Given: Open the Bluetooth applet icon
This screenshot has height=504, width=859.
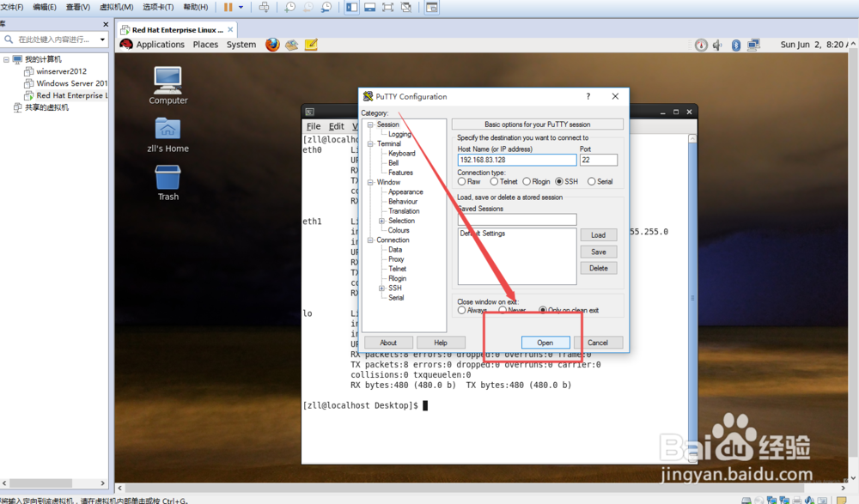Looking at the screenshot, I should click(736, 45).
